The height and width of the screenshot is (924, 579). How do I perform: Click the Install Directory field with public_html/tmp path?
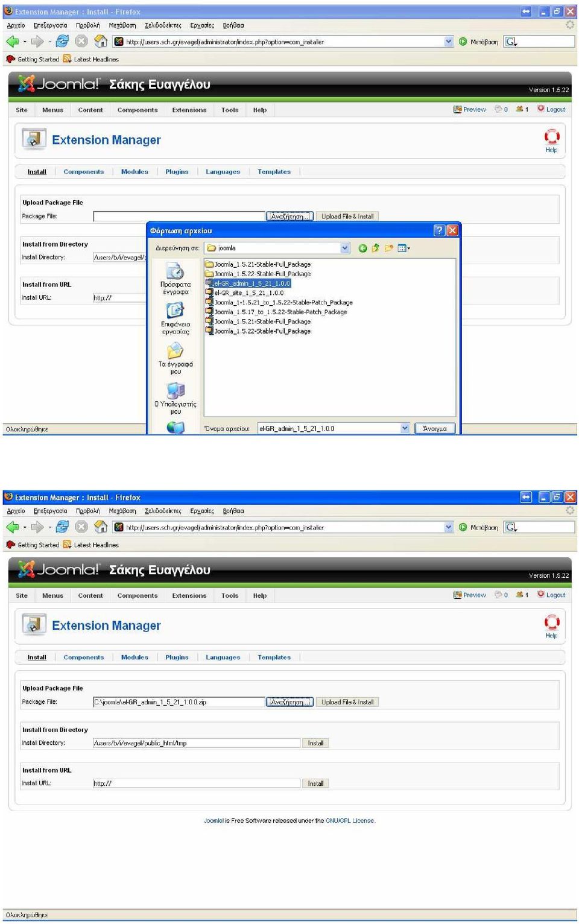[x=197, y=743]
